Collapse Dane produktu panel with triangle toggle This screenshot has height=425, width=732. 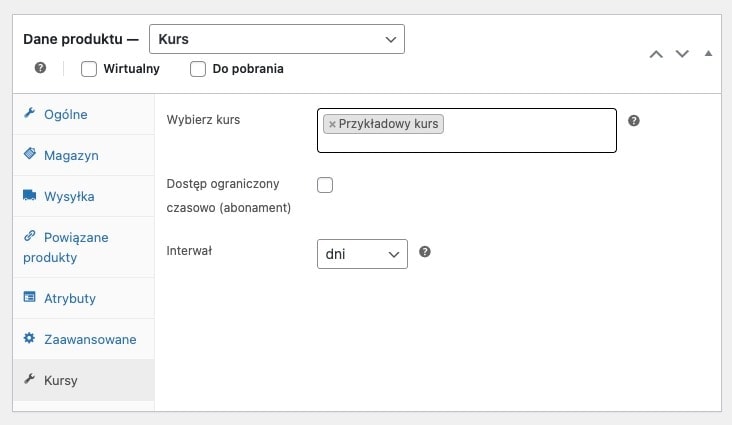[x=708, y=53]
